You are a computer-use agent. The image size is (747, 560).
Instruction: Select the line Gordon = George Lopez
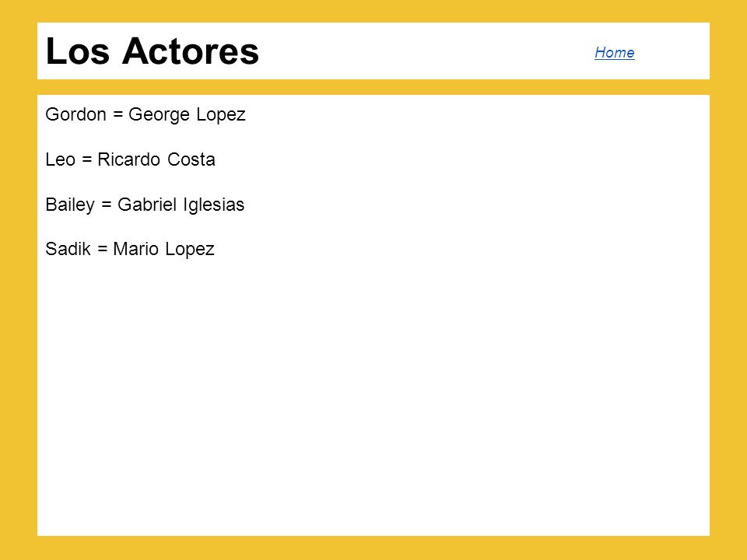(146, 115)
